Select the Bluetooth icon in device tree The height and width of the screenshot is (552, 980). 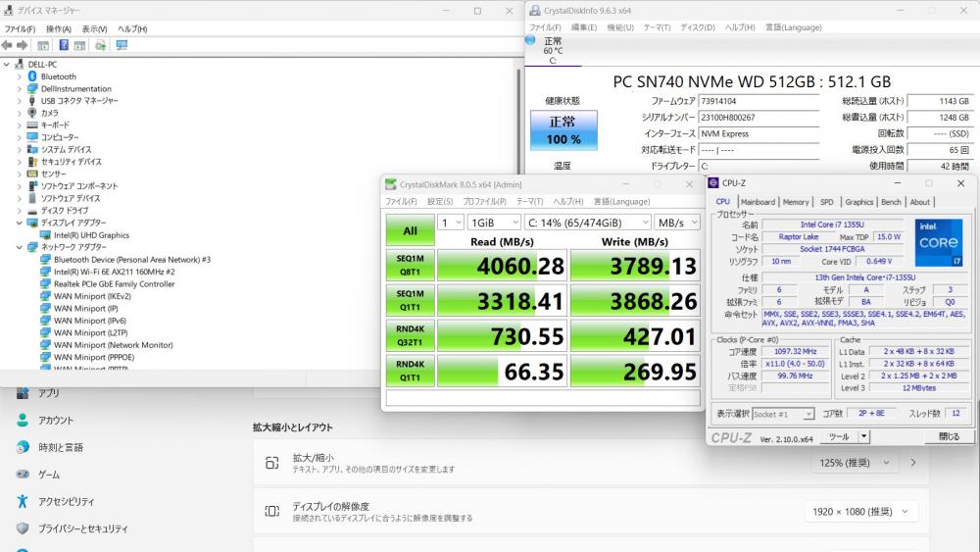click(32, 76)
